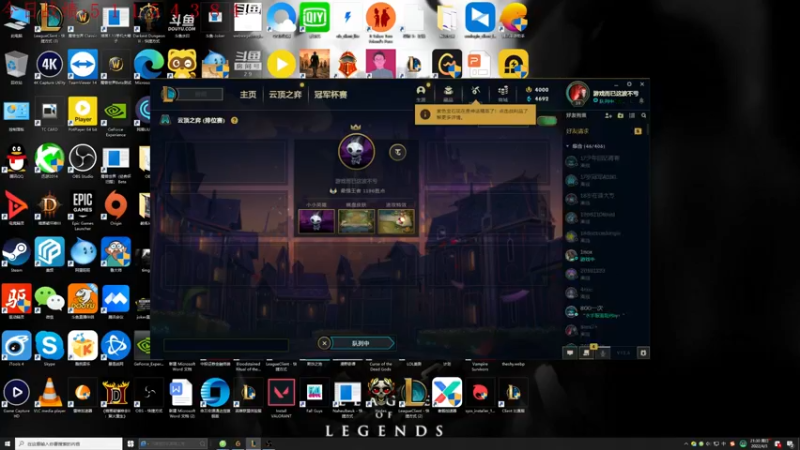Click the add friend icon in social panel

[x=608, y=116]
